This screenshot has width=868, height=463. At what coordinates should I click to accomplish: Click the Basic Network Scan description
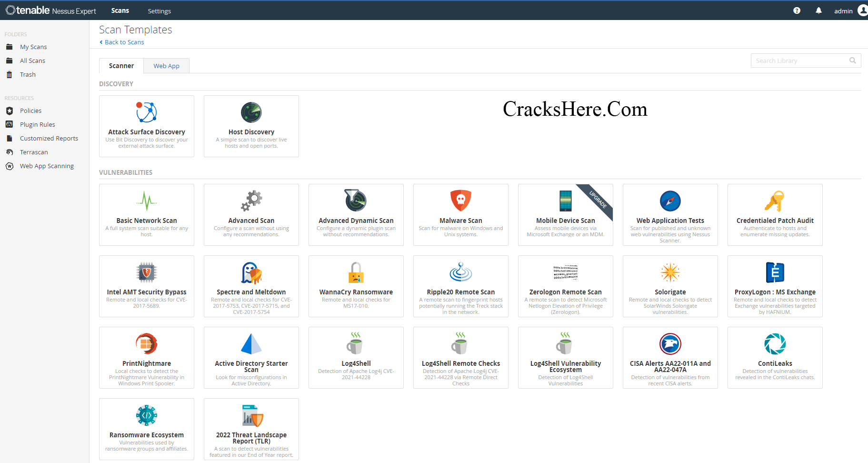click(147, 231)
